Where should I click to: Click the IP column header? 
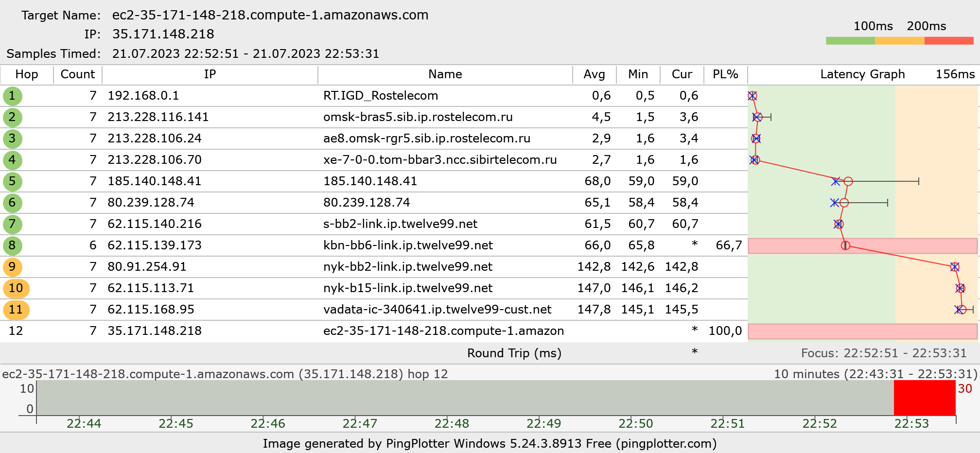210,74
